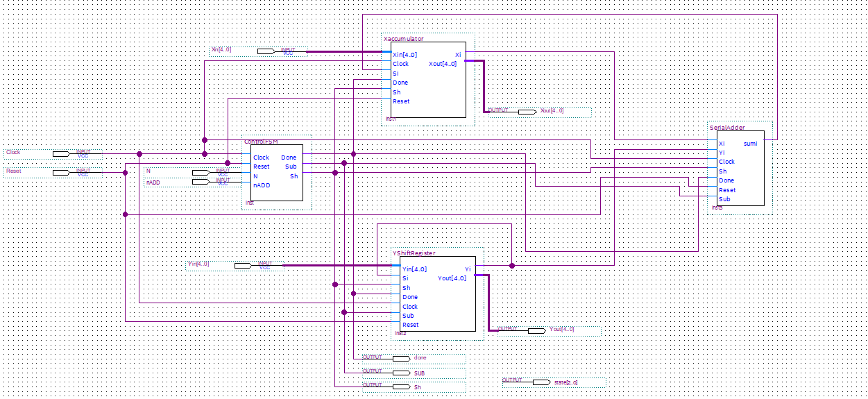Click the SerialAdder block title
This screenshot has height=399, width=868.
(727, 128)
